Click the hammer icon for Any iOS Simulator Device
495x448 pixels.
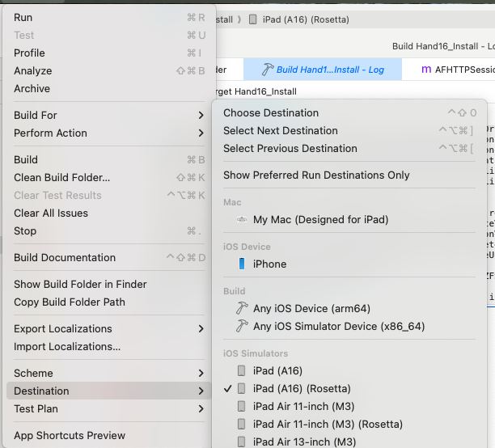coord(242,326)
